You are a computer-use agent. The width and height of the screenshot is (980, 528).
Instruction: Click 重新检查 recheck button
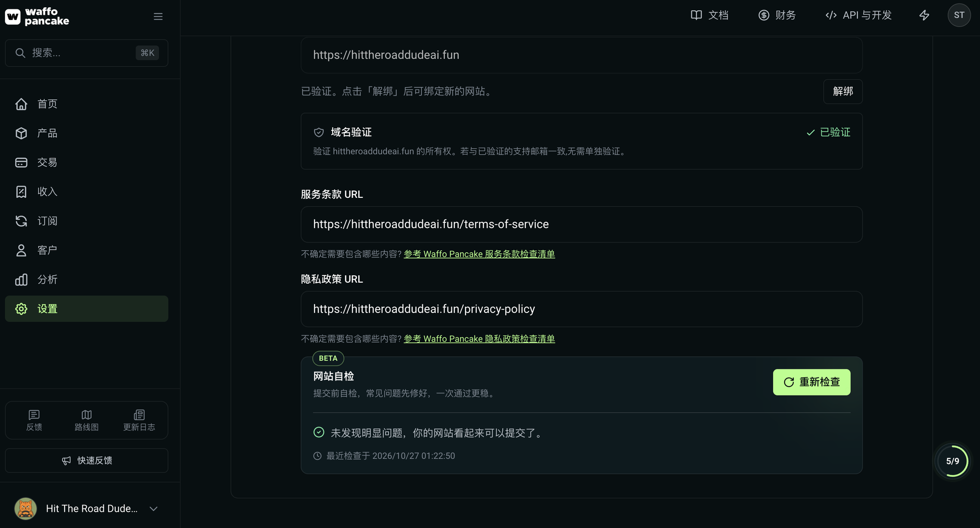(811, 382)
